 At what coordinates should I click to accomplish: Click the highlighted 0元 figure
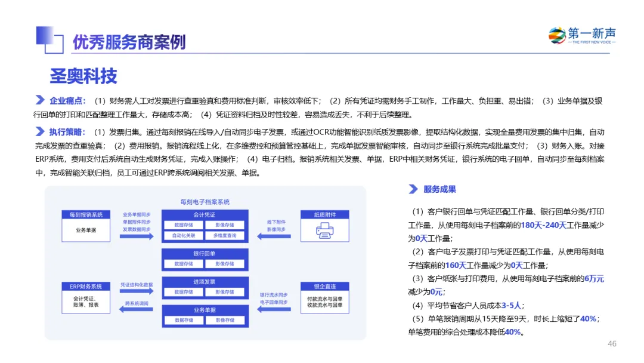click(x=436, y=292)
